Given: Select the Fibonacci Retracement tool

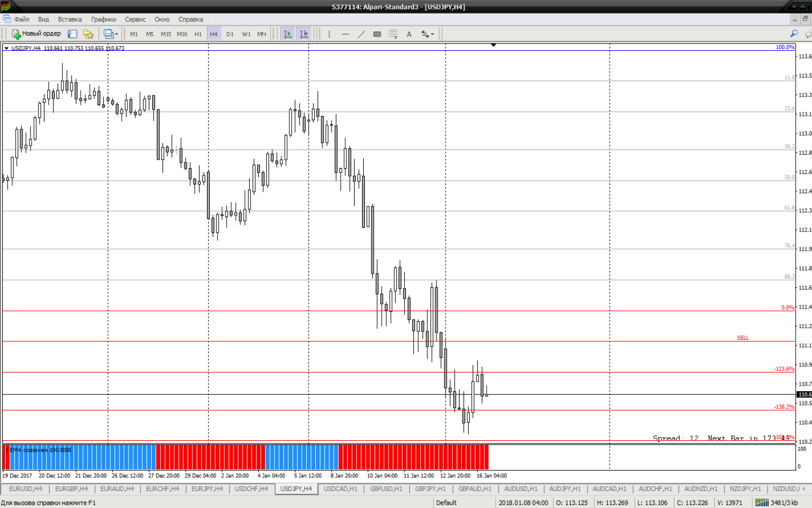Looking at the screenshot, I should click(393, 34).
